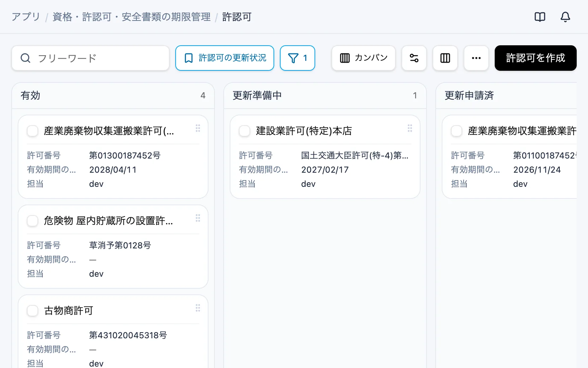This screenshot has width=588, height=368.
Task: Grab drag handle on 第01300187452号 card
Action: [x=198, y=128]
